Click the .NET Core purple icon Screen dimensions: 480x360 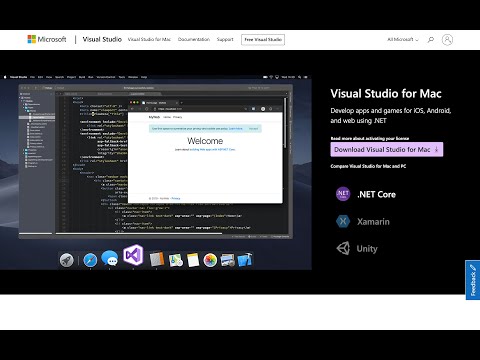pos(343,194)
